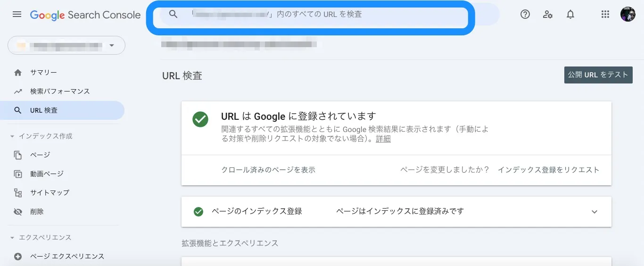Click ページはインデックスに登録済みです text
This screenshot has height=266, width=644.
400,211
